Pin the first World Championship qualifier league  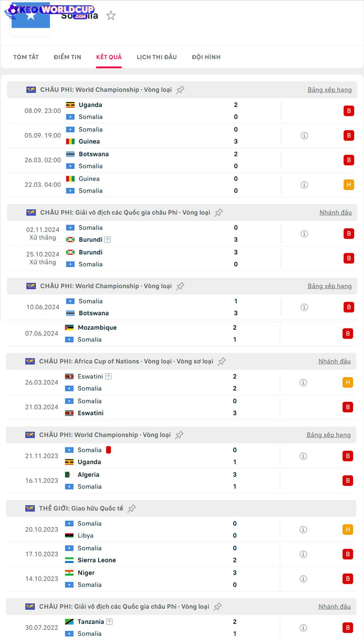click(x=180, y=90)
